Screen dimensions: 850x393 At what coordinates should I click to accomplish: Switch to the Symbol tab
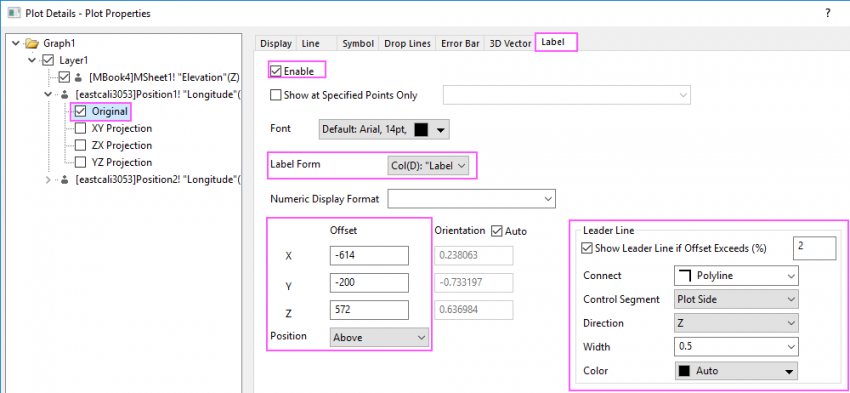point(358,44)
